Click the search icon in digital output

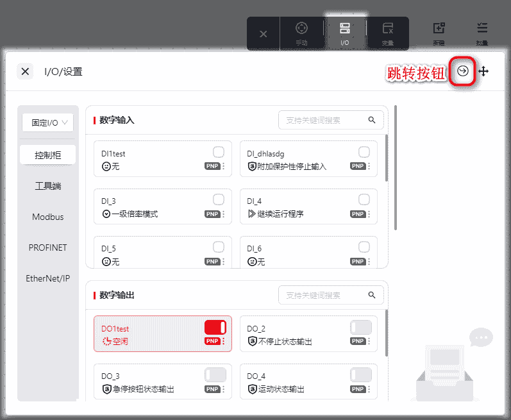click(x=372, y=295)
